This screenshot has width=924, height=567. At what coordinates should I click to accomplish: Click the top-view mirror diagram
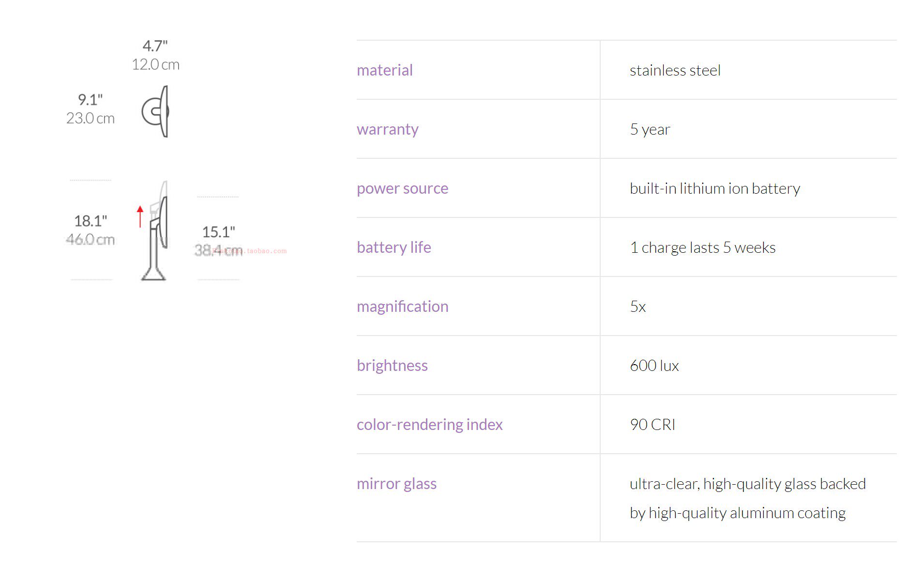pyautogui.click(x=156, y=111)
